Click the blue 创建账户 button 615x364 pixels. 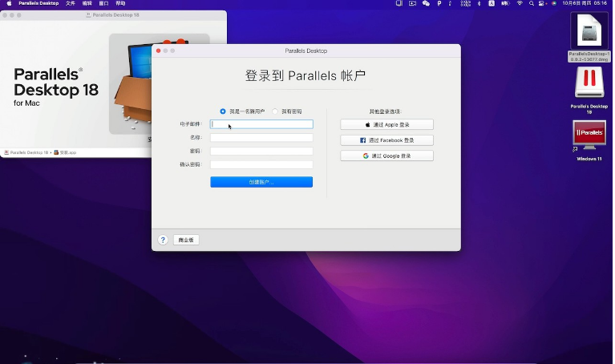[261, 182]
